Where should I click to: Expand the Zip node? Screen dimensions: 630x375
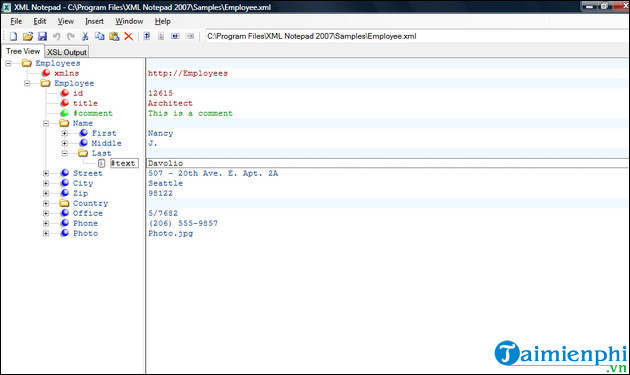click(x=46, y=193)
